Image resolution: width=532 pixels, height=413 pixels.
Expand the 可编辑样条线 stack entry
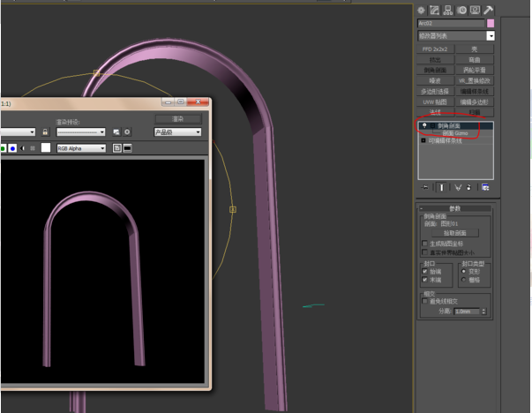click(x=423, y=140)
